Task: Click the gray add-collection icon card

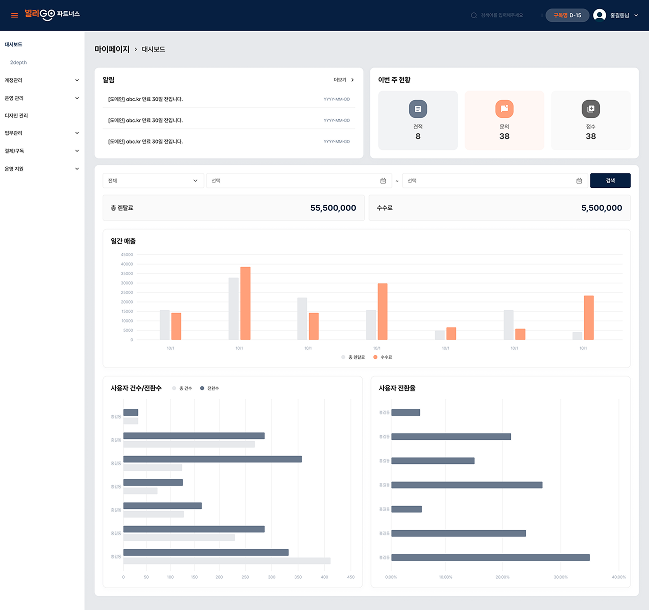Action: 591,120
